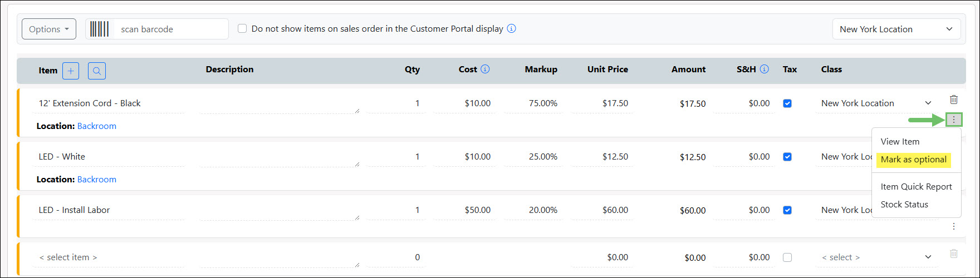Image resolution: width=980 pixels, height=278 pixels.
Task: Open the LED - Install Labor three-dot menu
Action: [954, 226]
